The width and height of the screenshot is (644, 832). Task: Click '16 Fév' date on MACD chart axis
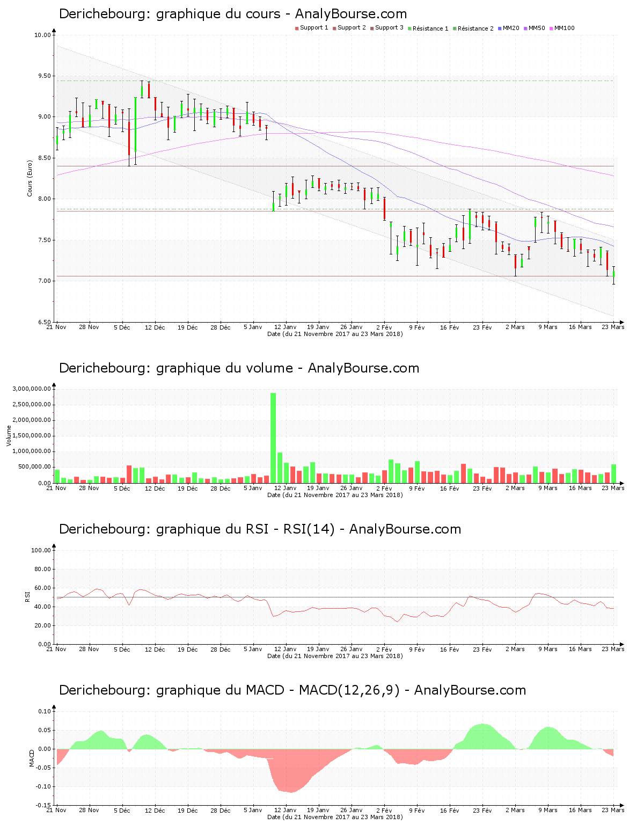[x=449, y=810]
